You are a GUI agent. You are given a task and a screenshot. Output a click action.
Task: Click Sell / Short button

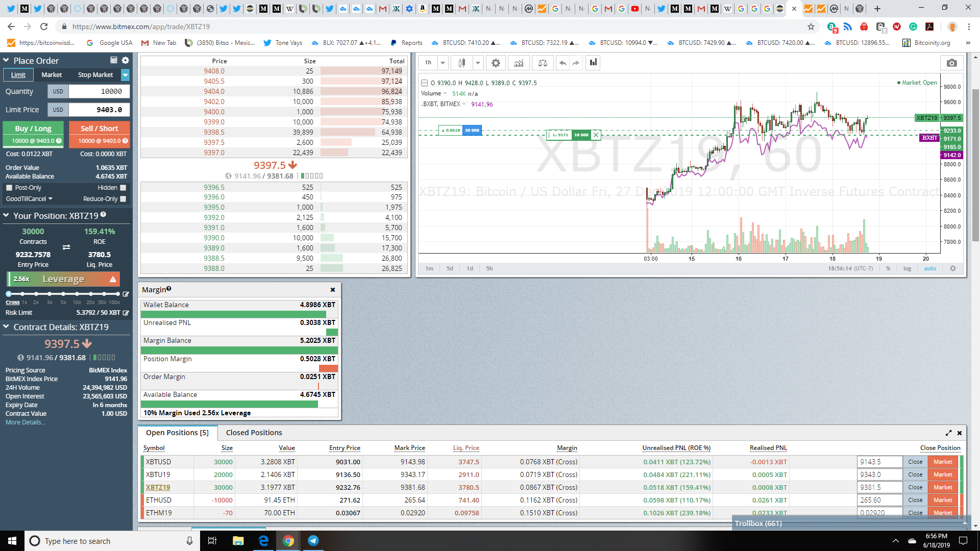pyautogui.click(x=99, y=134)
